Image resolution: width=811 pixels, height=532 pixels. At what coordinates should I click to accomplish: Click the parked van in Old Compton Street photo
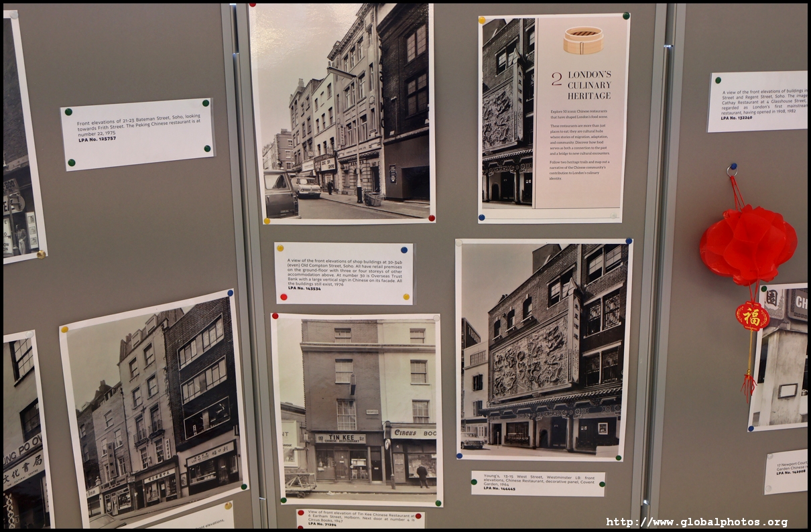point(279,194)
